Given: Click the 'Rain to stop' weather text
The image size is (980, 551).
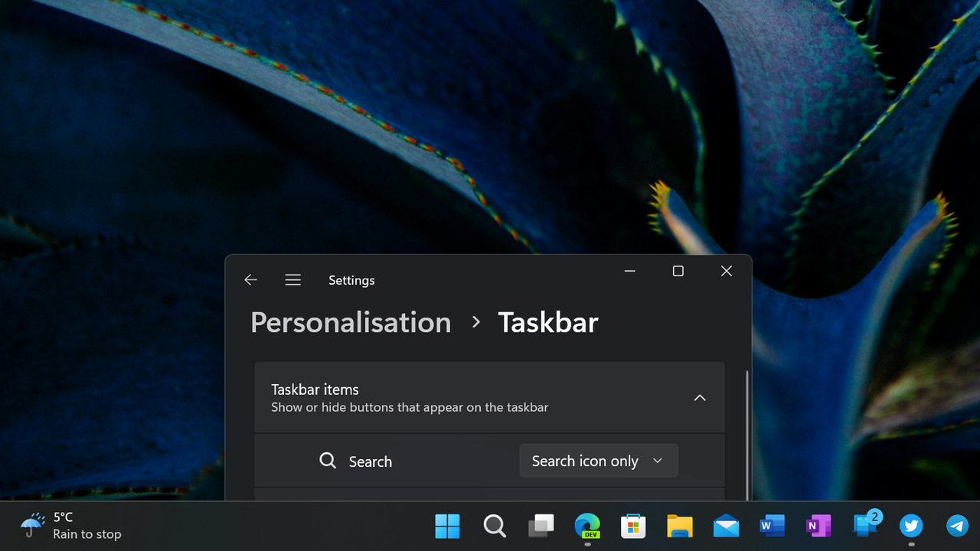Looking at the screenshot, I should (x=87, y=534).
